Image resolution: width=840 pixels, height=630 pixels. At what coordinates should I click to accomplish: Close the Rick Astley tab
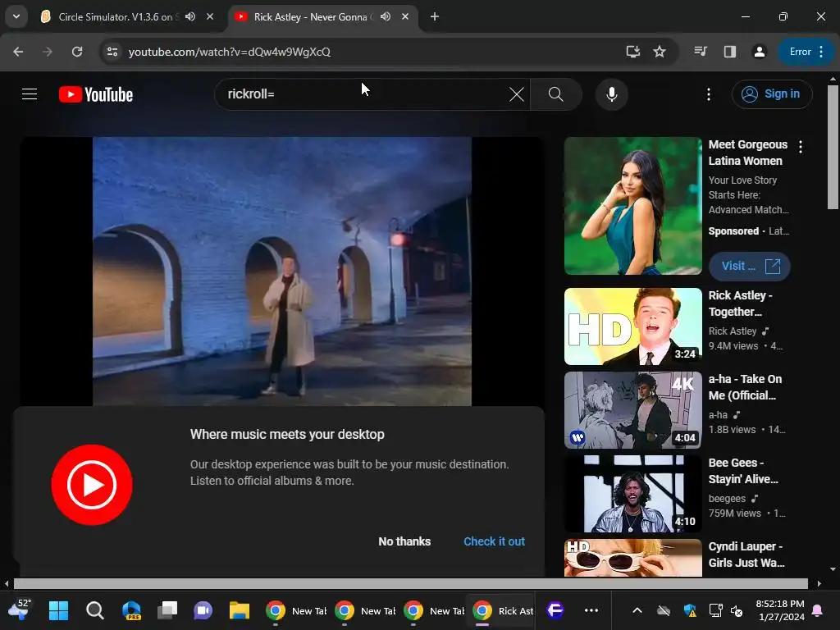[405, 16]
